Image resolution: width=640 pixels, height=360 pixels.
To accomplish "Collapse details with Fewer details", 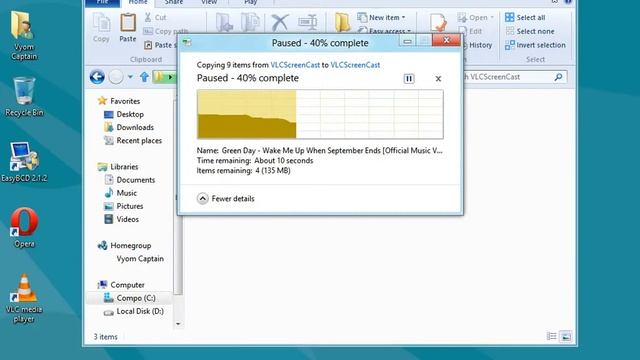I will pyautogui.click(x=226, y=199).
